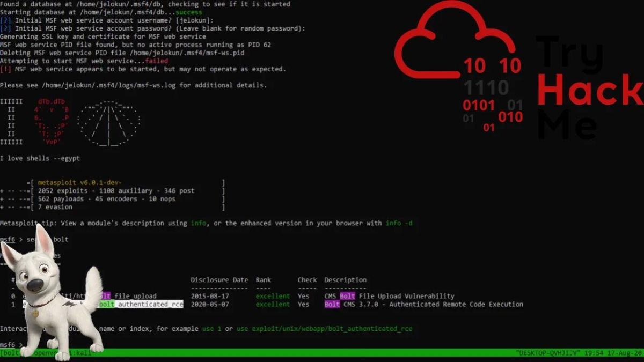Click "use exploit/unix/webapp/bolt_authenticated_rce" example command

(324, 328)
